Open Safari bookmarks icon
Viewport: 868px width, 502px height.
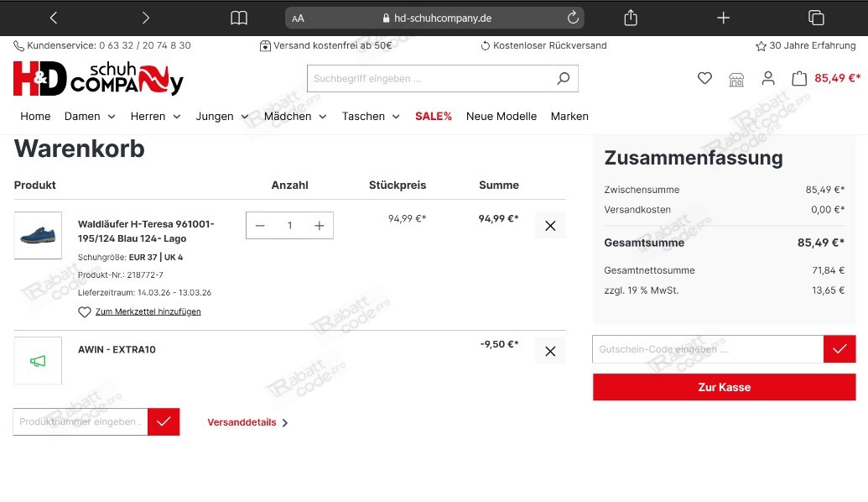238,17
